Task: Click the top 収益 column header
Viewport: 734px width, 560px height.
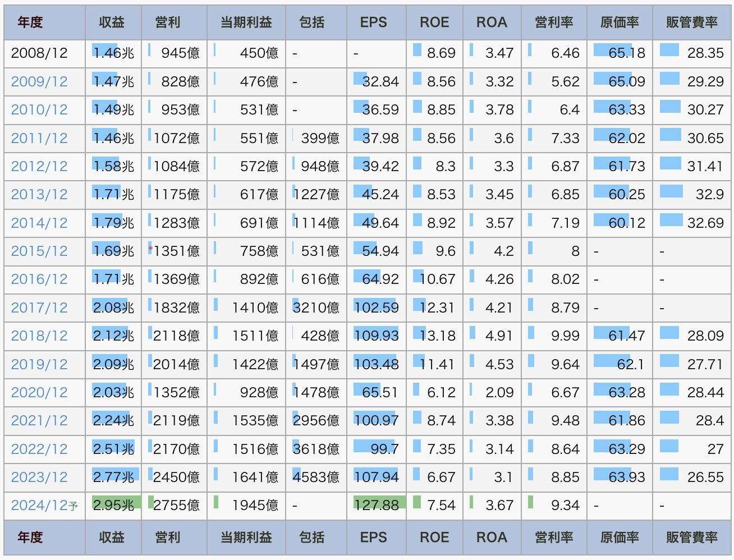Action: click(112, 22)
